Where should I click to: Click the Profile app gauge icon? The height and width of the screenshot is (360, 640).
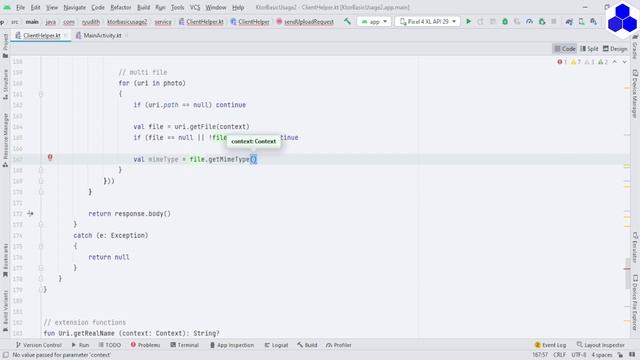[529, 21]
